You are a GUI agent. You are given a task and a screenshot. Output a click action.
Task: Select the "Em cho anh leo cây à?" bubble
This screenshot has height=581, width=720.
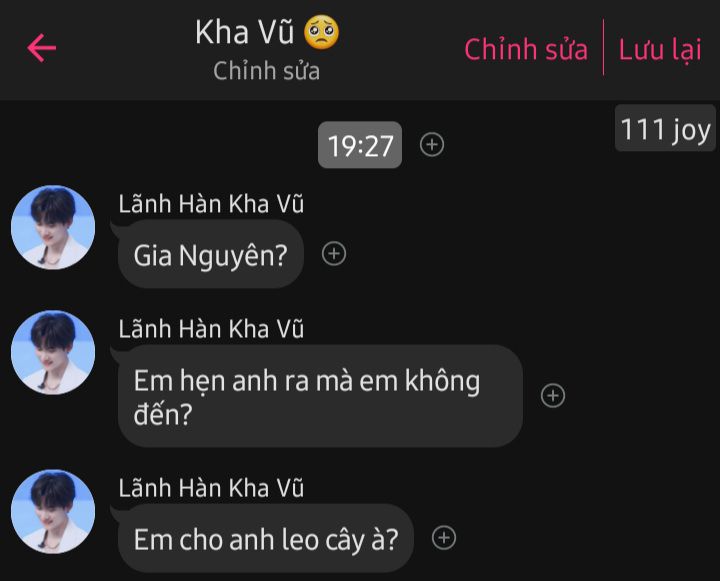tap(266, 538)
